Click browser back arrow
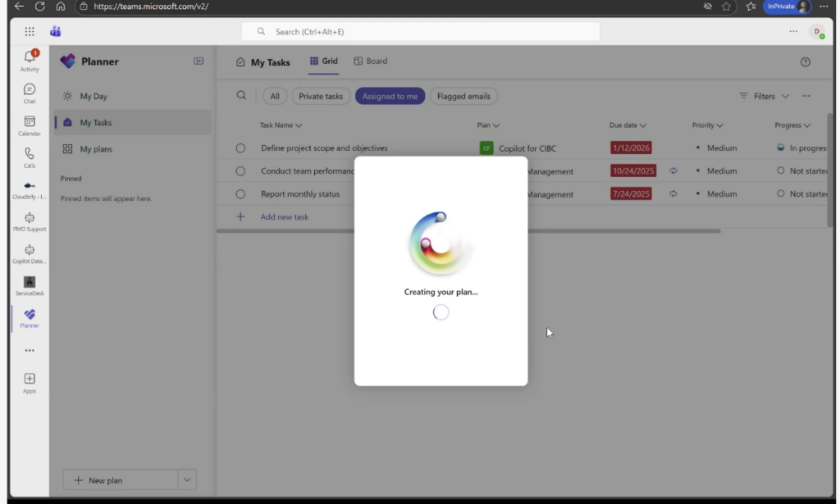Viewport: 840px width, 504px height. coord(20,7)
